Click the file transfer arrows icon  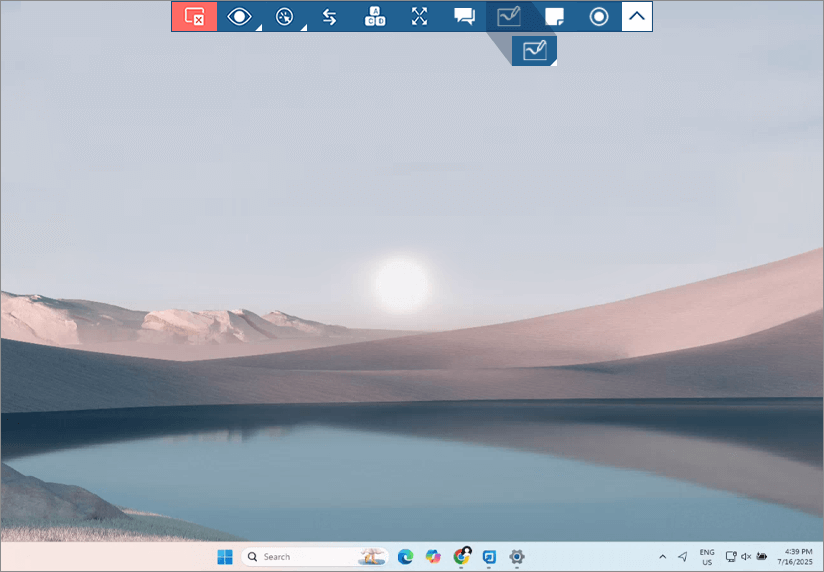coord(329,16)
